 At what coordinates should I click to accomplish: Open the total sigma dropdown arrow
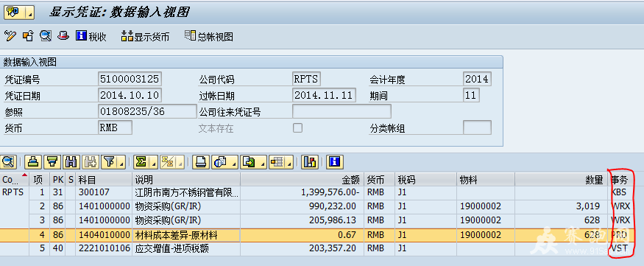[x=153, y=162]
